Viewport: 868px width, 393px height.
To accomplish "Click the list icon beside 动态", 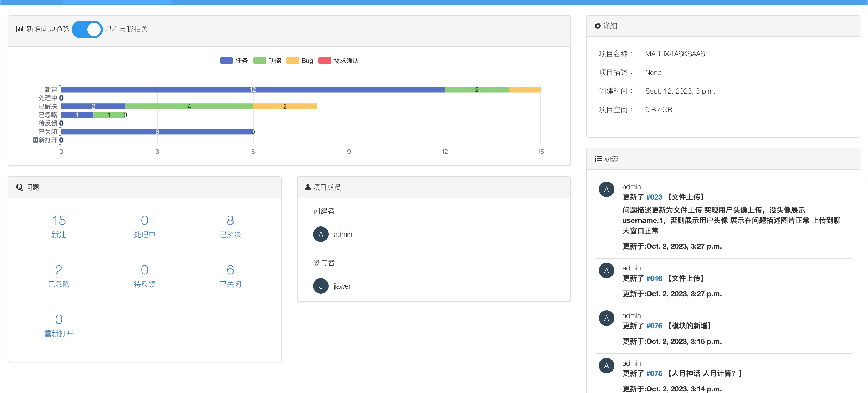I will 598,159.
